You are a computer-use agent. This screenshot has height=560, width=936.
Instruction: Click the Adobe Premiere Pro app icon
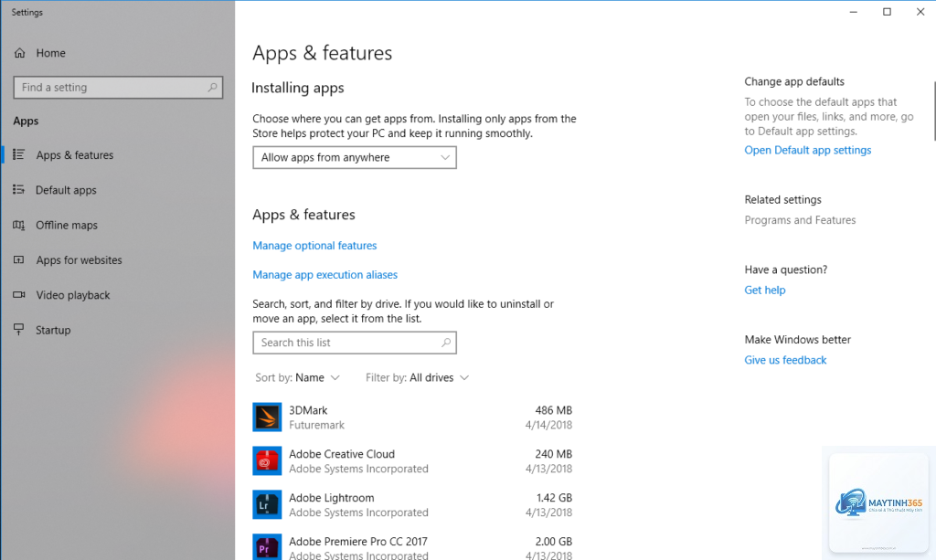tap(267, 547)
